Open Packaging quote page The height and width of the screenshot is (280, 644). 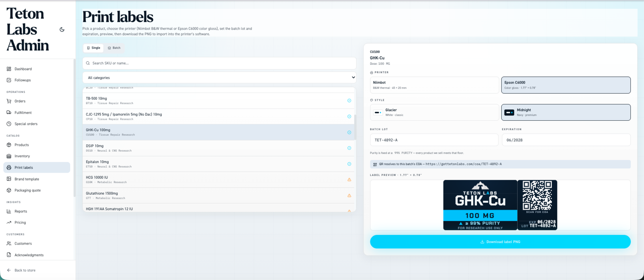click(37, 190)
